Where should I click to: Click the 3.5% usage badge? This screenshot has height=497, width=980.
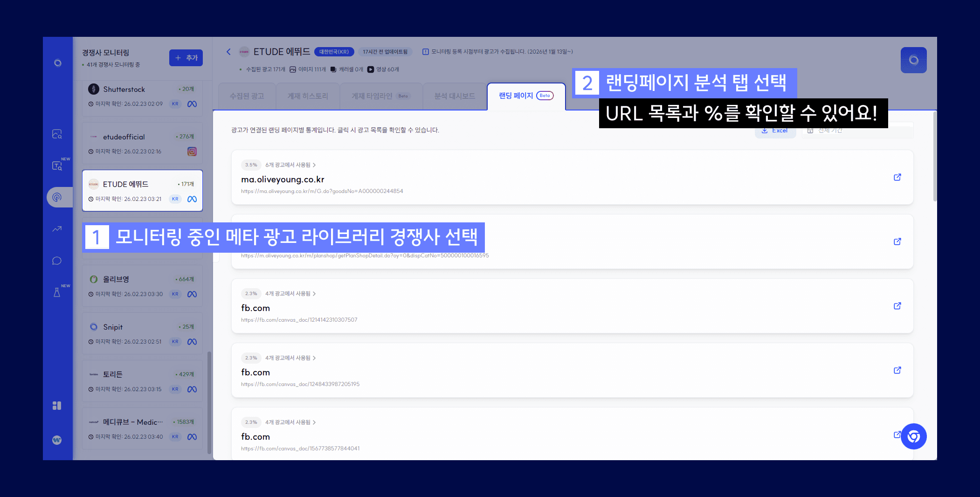(x=251, y=165)
